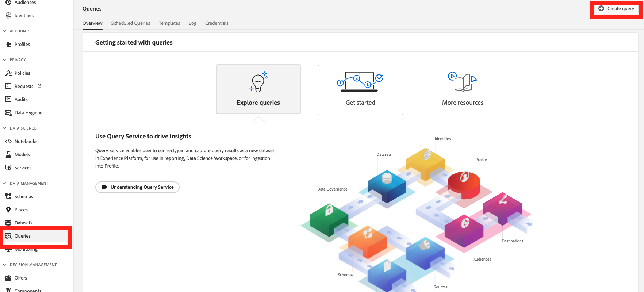Collapse the DECISION MANAGEMENT section chevron
The height and width of the screenshot is (292, 644).
point(4,265)
